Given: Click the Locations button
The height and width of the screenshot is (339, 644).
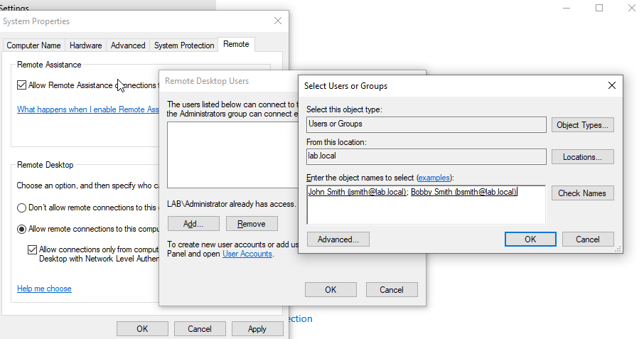Looking at the screenshot, I should [582, 157].
